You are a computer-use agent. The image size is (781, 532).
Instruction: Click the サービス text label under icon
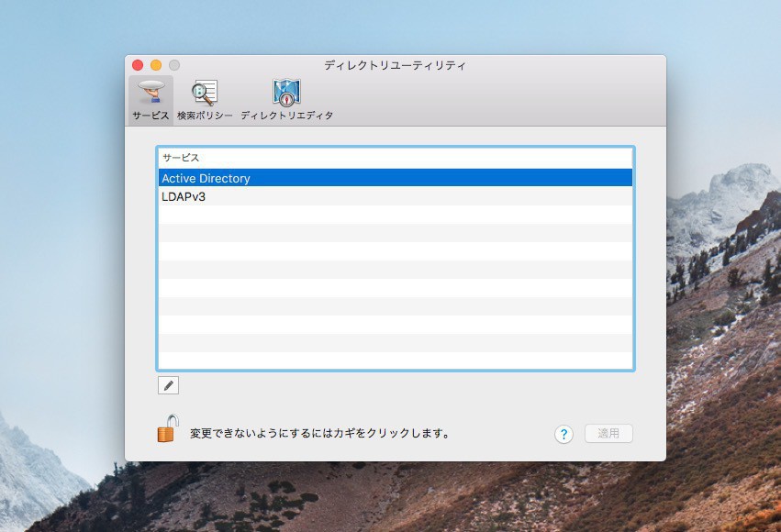click(x=150, y=116)
